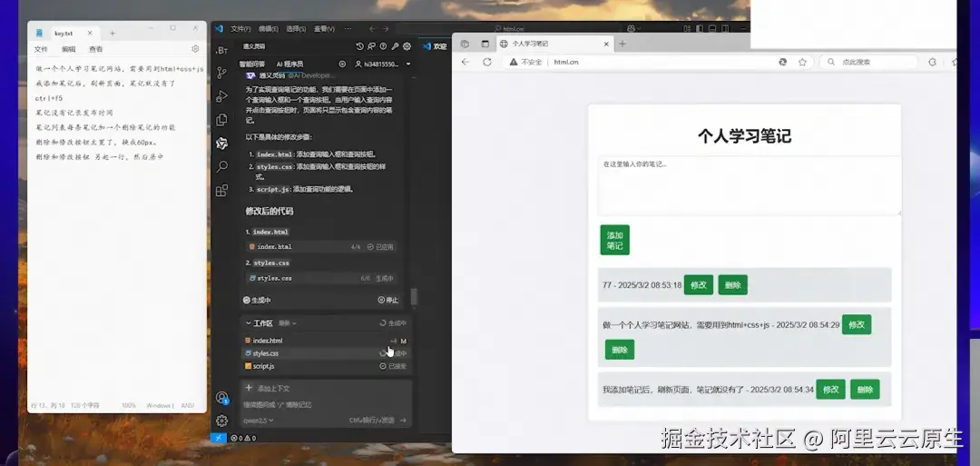980x466 pixels.
Task: Open errors and warnings count in status bar
Action: [243, 439]
